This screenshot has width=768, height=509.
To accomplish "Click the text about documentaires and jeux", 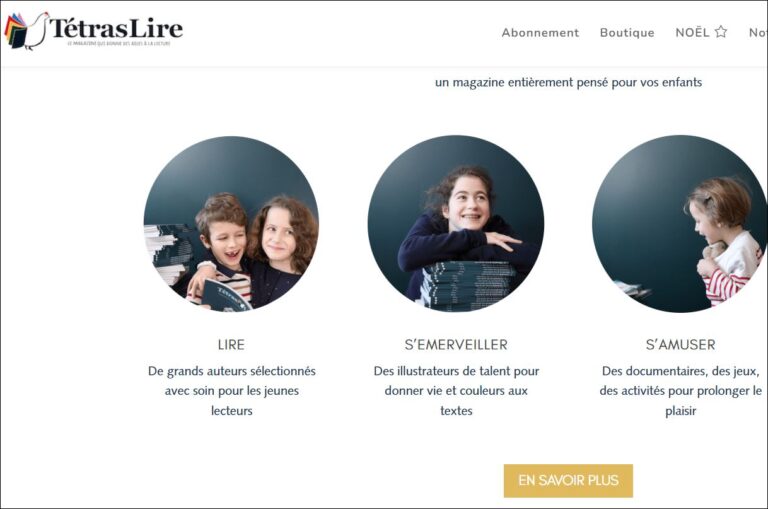I will click(680, 391).
